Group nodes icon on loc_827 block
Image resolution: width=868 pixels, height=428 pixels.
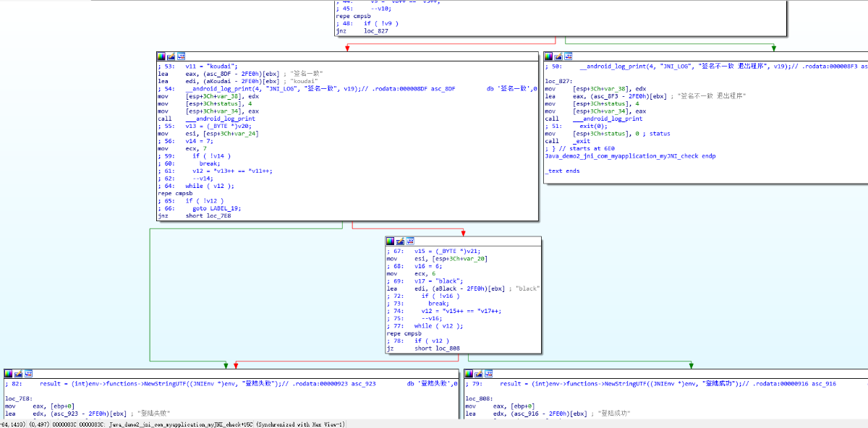(569, 56)
